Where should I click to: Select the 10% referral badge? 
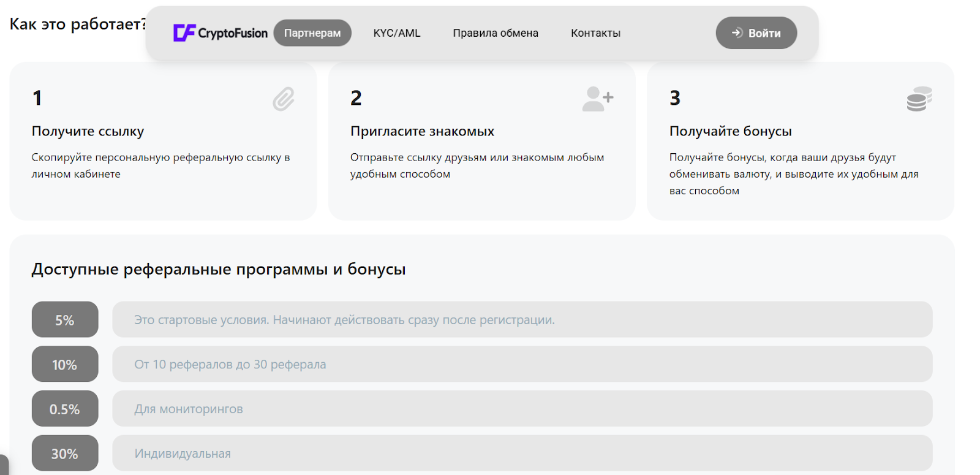tap(65, 365)
